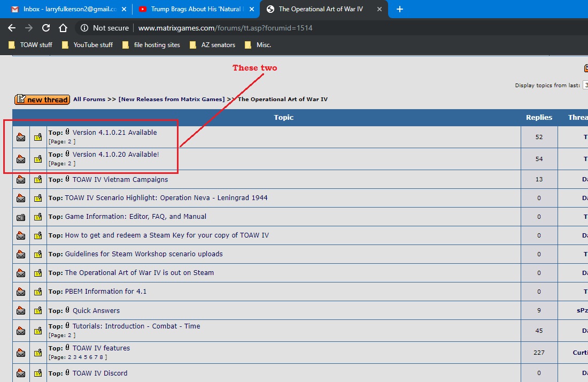Click the browser Back arrow
Image resolution: width=588 pixels, height=382 pixels.
(x=12, y=28)
